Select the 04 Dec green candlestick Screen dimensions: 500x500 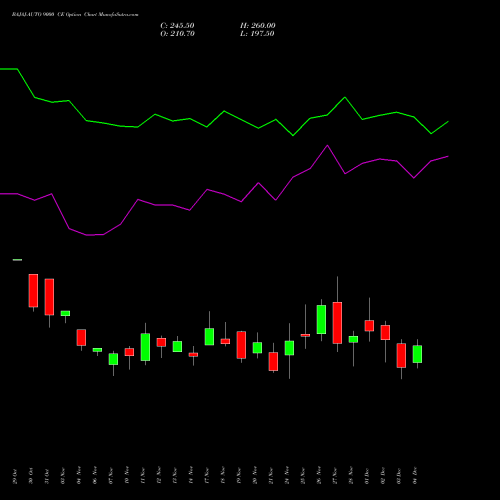click(x=417, y=354)
